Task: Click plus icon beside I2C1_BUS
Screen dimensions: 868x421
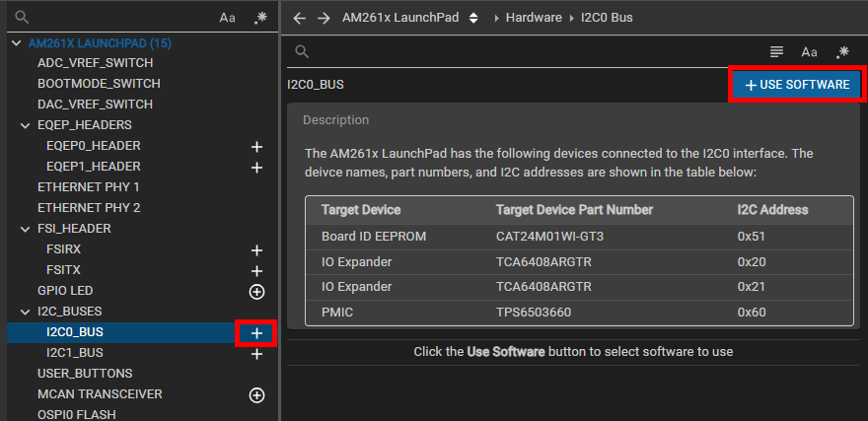Action: click(x=256, y=354)
